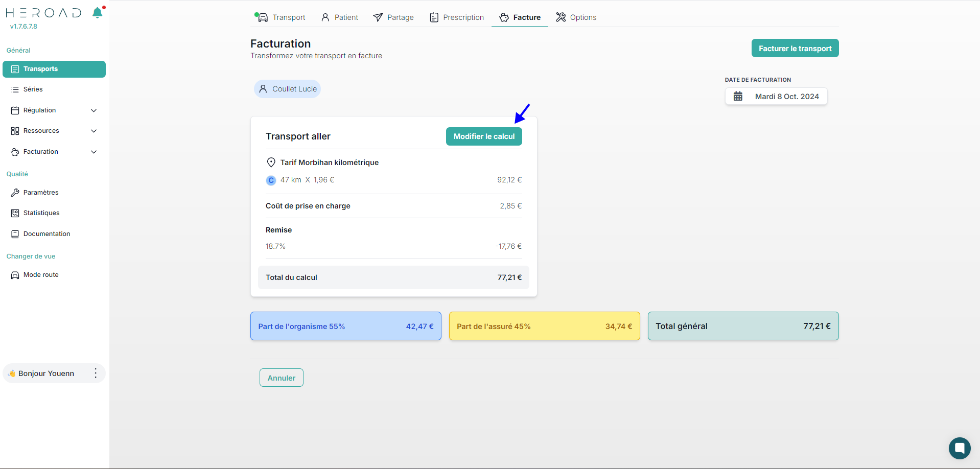
Task: Cancel with the Annuler button
Action: pos(282,378)
